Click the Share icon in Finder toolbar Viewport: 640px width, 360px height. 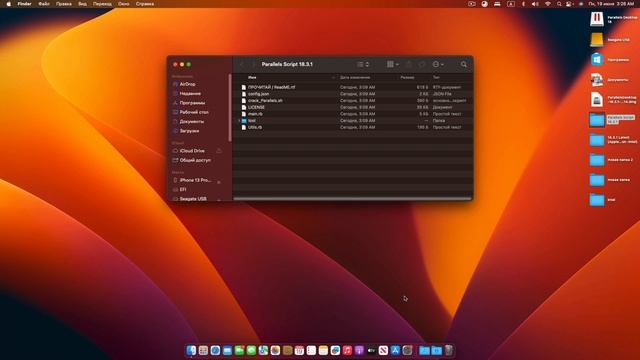click(409, 64)
